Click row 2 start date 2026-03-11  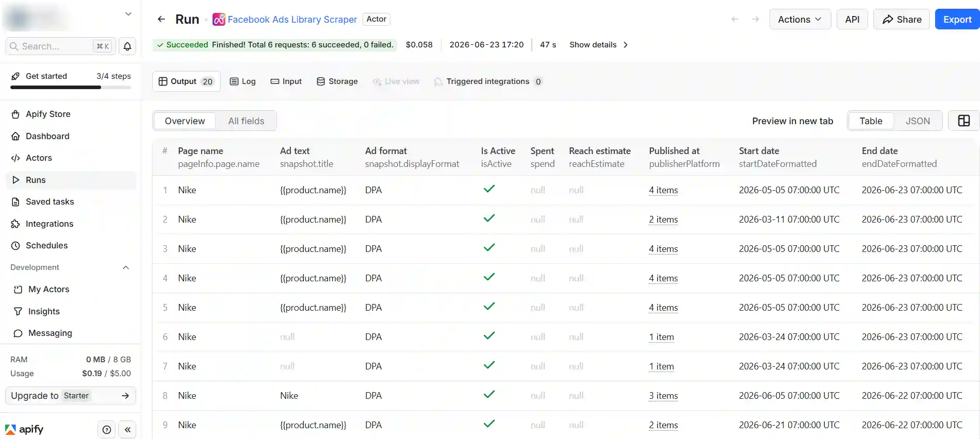(789, 220)
